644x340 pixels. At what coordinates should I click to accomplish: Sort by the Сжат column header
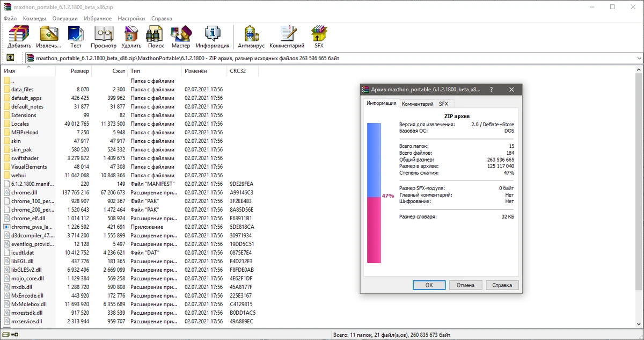click(110, 71)
